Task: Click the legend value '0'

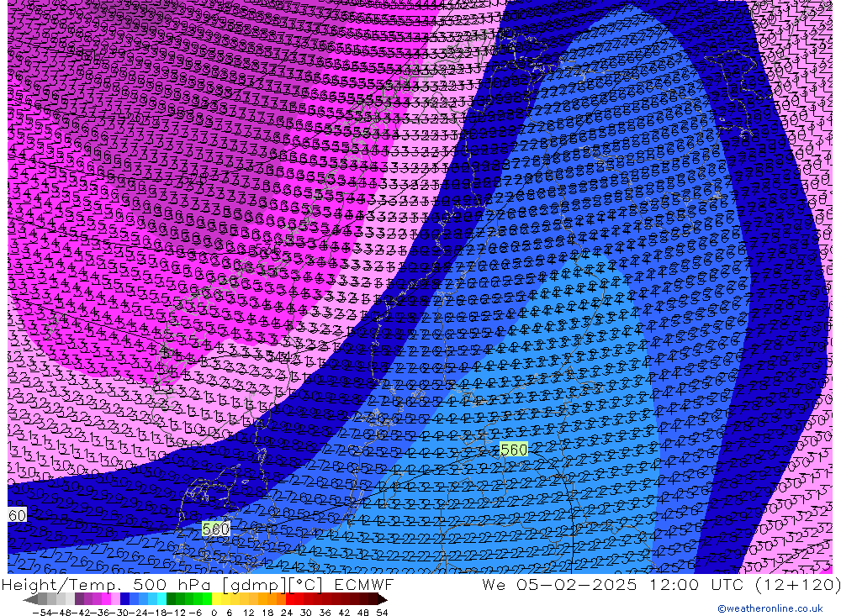Action: pos(214,613)
